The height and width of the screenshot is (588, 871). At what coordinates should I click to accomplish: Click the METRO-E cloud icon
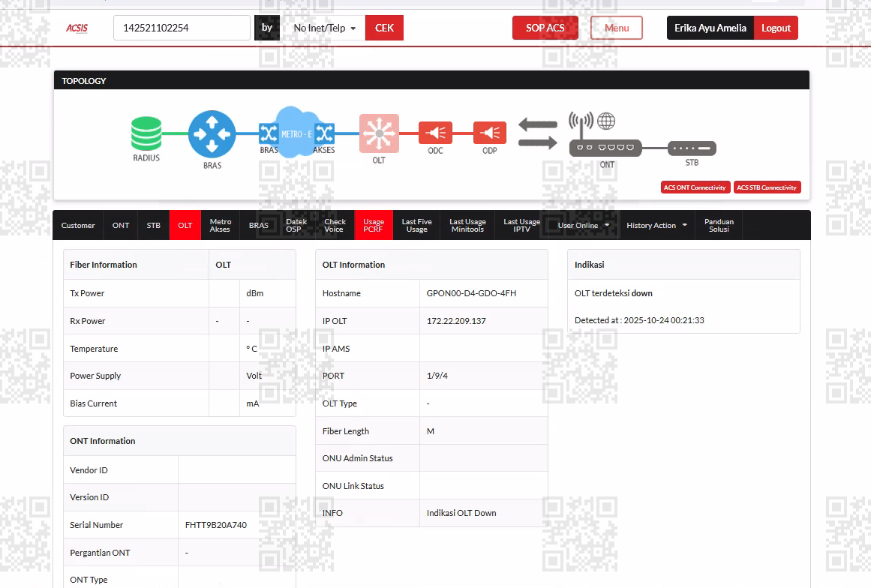click(296, 132)
